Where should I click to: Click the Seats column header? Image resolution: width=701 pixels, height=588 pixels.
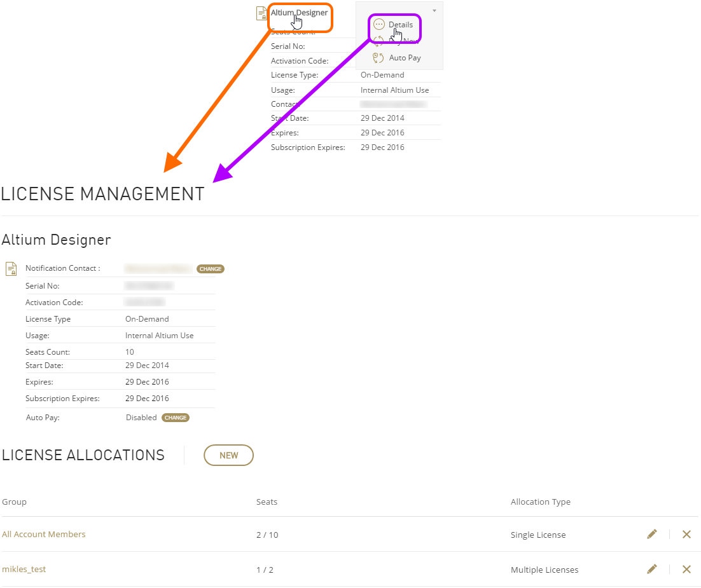coord(267,502)
